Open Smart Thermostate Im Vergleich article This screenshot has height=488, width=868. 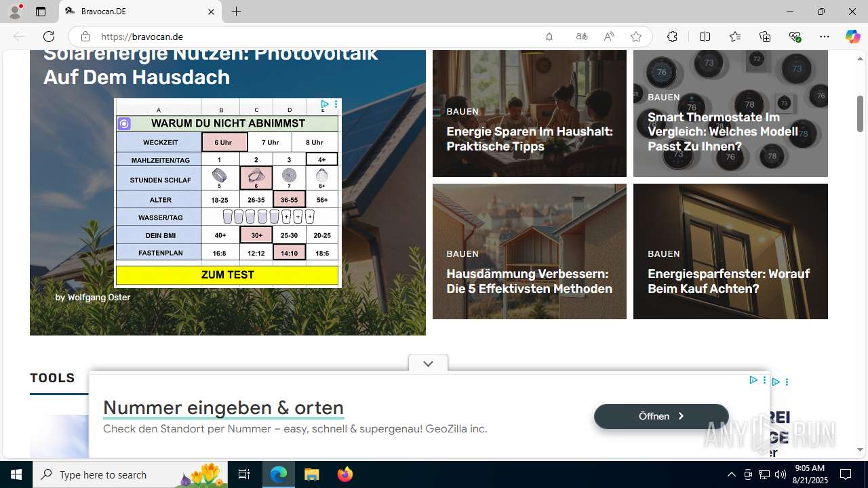722,131
